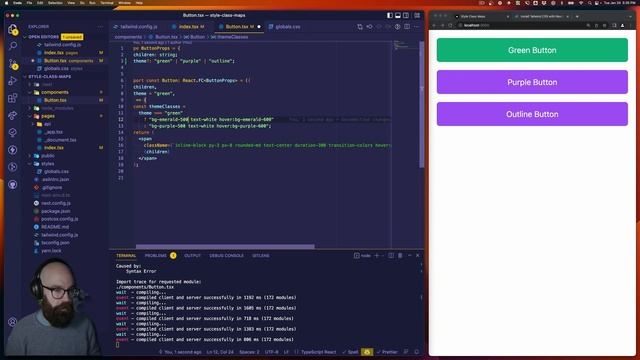This screenshot has height=360, width=640.
Task: Click the split editor right icon
Action: [x=407, y=27]
